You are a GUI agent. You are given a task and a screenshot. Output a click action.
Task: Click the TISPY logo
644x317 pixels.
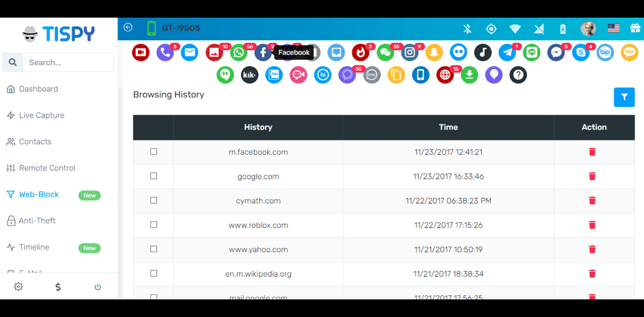tap(58, 34)
